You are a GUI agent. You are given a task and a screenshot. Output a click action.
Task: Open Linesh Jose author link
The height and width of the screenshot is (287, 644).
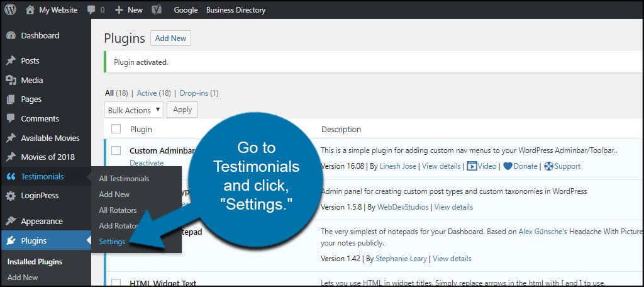tap(399, 166)
